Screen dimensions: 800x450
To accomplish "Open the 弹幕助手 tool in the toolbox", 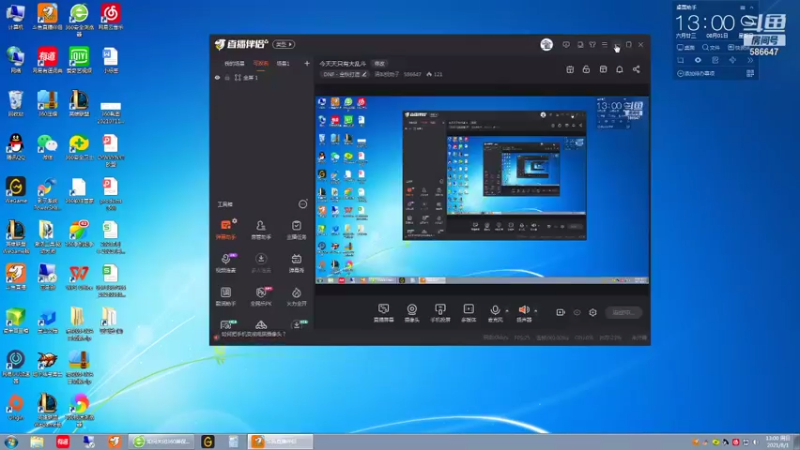I will [226, 230].
